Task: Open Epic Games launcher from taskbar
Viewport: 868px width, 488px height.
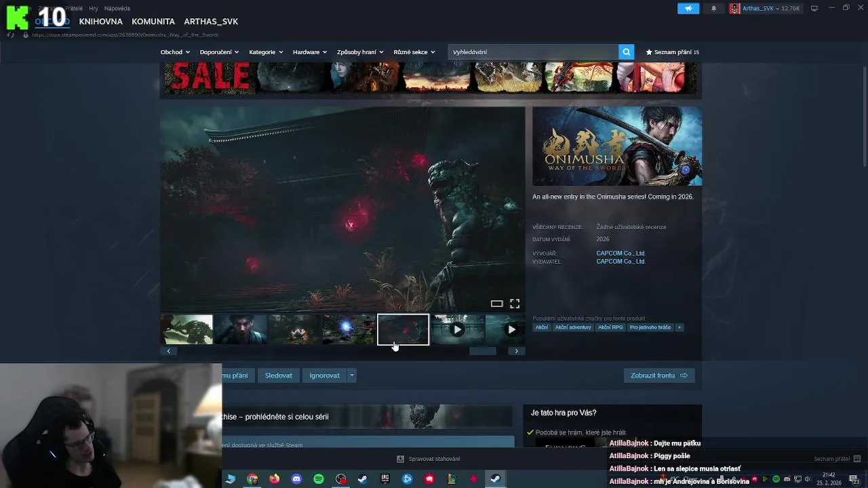Action: (385, 479)
